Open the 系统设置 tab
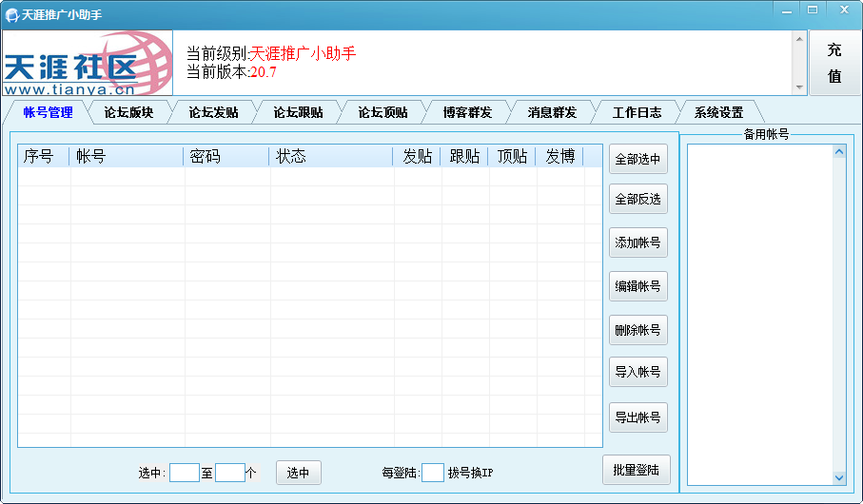This screenshot has width=863, height=504. pyautogui.click(x=718, y=112)
